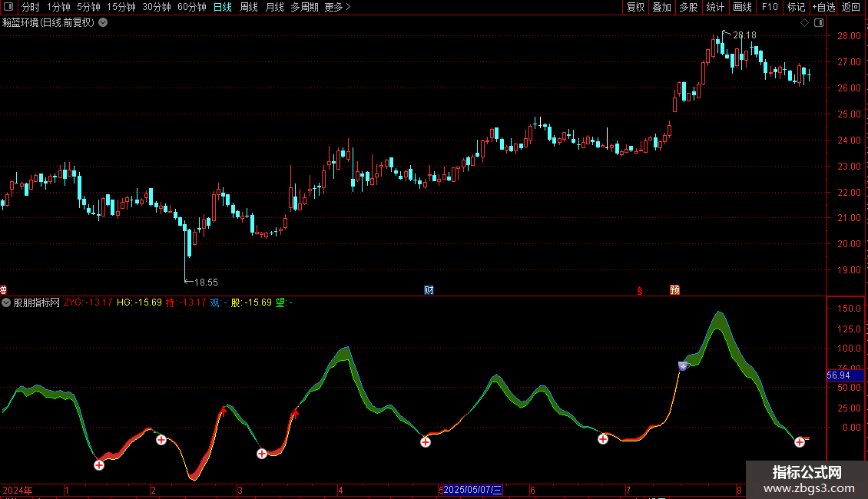
Task: Add stock via +自选 button
Action: [x=823, y=7]
